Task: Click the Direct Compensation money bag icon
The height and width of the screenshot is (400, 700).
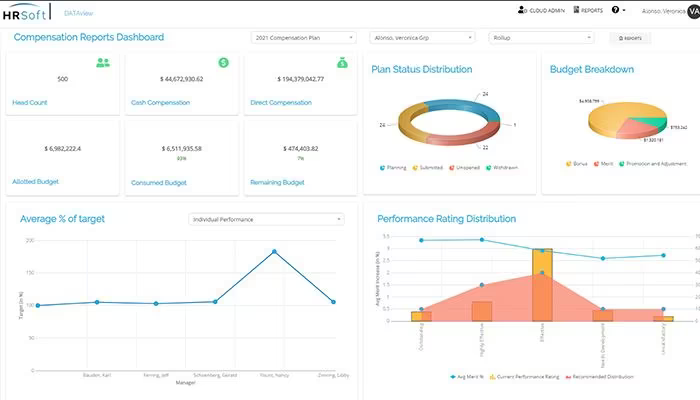Action: coord(342,63)
